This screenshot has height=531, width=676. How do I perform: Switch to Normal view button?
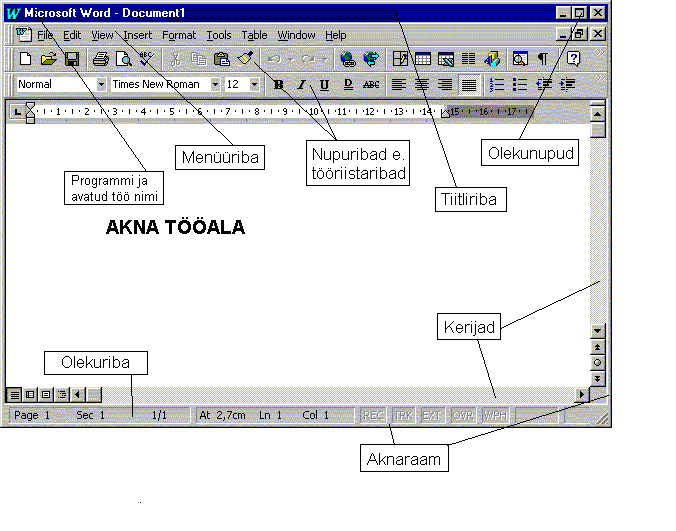point(14,394)
